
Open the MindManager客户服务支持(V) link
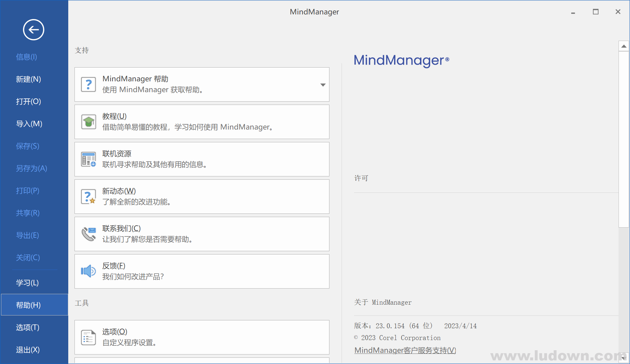[x=405, y=350]
